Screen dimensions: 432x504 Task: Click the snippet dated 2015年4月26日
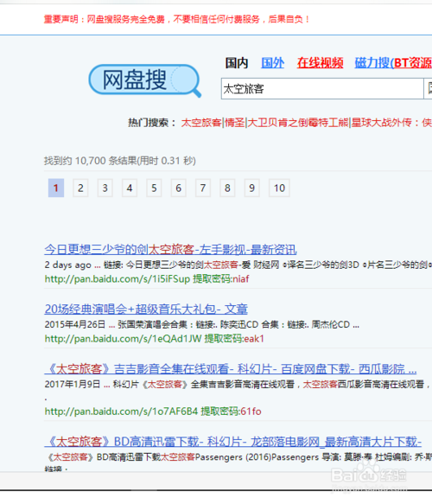point(201,324)
